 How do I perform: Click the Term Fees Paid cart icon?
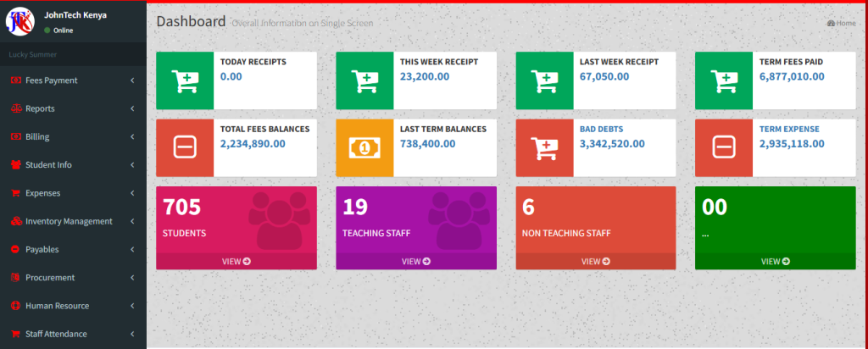pos(724,80)
